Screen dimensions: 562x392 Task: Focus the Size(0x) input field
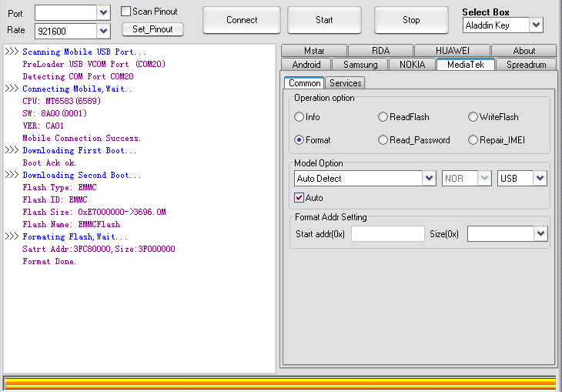[x=500, y=234]
